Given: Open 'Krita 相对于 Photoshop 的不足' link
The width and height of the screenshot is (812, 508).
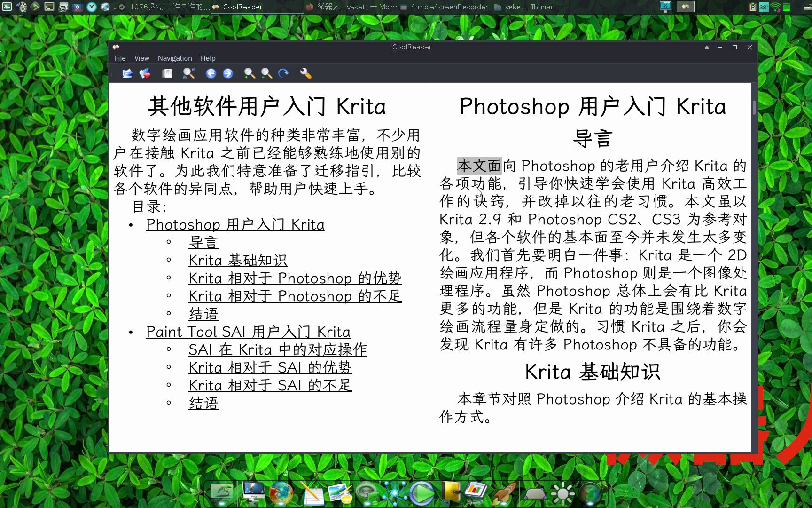Looking at the screenshot, I should pyautogui.click(x=295, y=296).
